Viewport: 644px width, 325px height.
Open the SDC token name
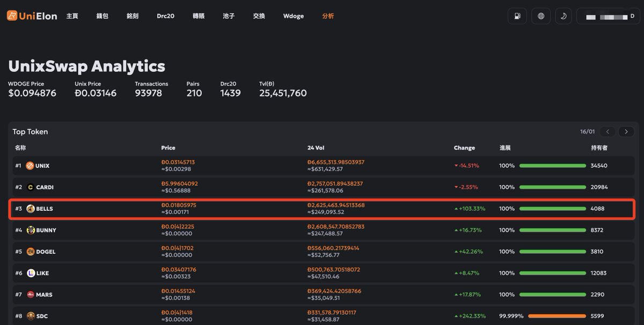click(42, 316)
